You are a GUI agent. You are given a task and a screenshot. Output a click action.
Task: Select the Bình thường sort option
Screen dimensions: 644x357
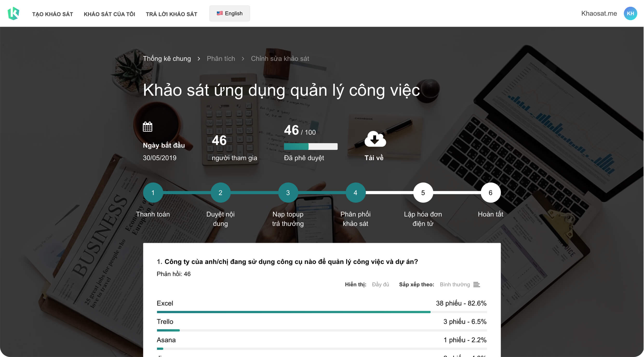point(454,285)
